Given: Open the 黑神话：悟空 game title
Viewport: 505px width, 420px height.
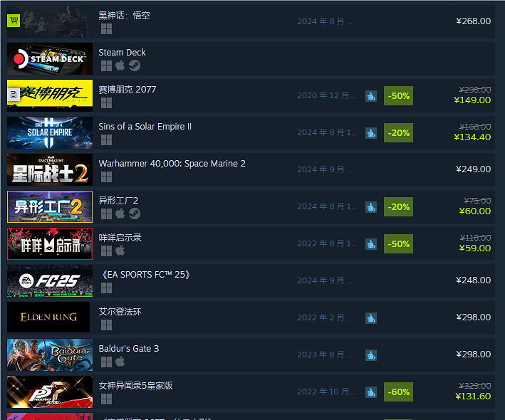Looking at the screenshot, I should coord(124,16).
